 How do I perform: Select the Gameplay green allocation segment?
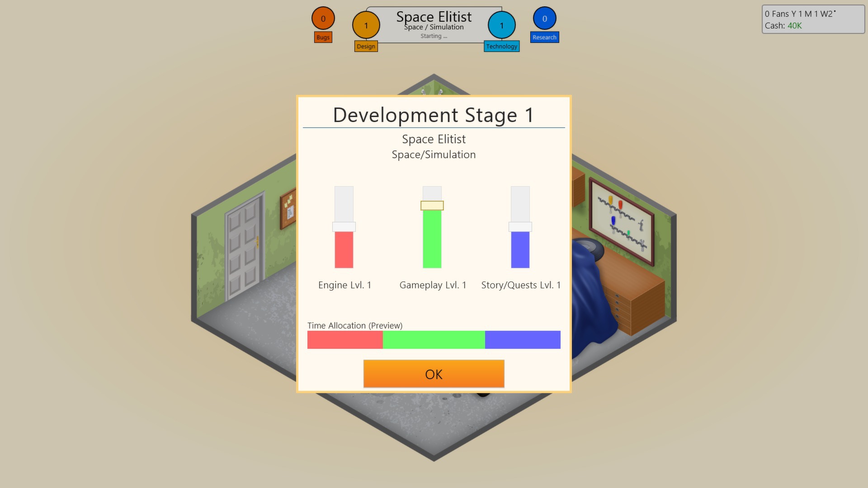434,340
